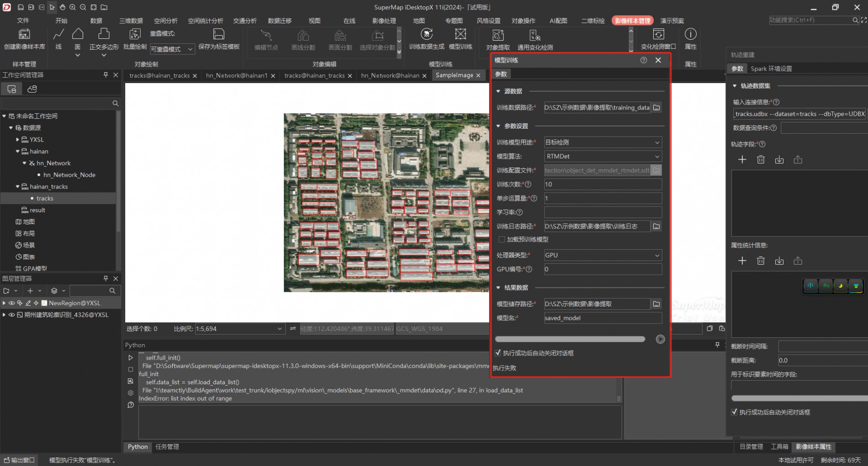This screenshot has width=868, height=466.
Task: Open the 模型训练 tool in ribbon
Action: pos(460,35)
